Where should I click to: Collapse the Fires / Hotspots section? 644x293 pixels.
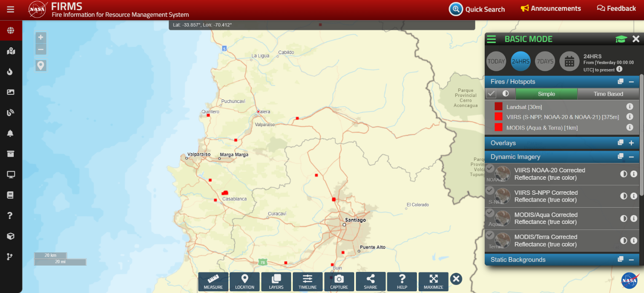pos(631,82)
